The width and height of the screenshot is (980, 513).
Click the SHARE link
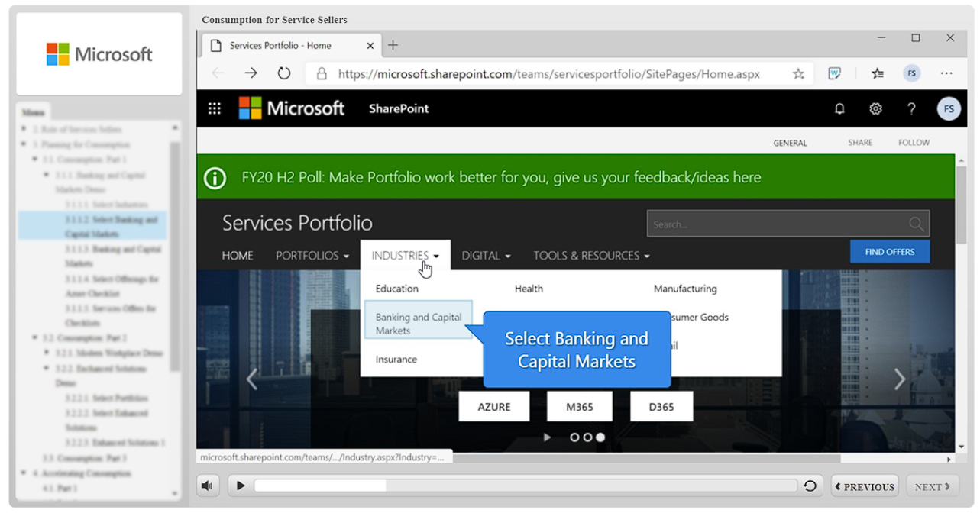[860, 143]
